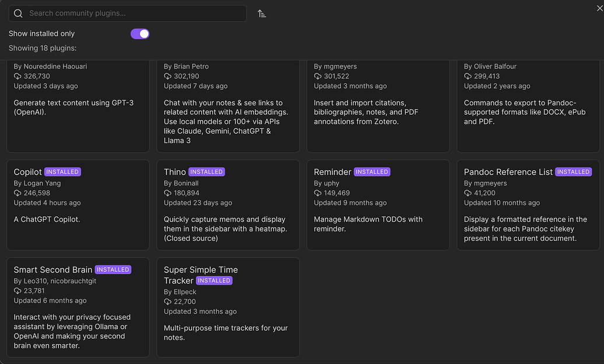The height and width of the screenshot is (364, 604).
Task: Click 'Updated 10 months ago' text
Action: (x=502, y=203)
